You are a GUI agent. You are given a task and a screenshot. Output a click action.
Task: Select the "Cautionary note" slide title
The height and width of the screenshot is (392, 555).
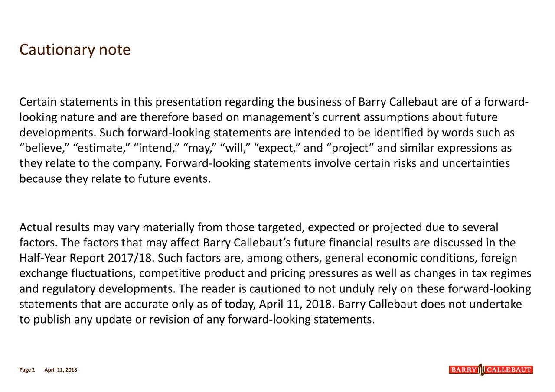click(75, 51)
